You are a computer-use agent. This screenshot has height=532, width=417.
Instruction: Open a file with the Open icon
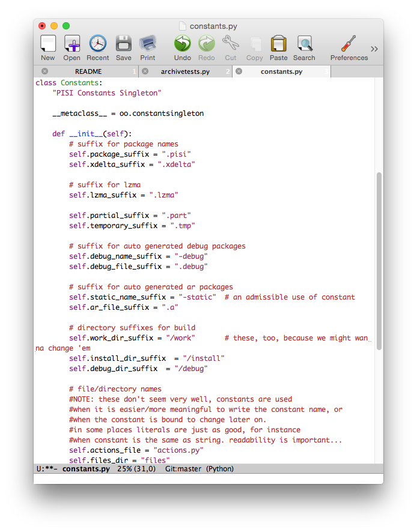(72, 44)
